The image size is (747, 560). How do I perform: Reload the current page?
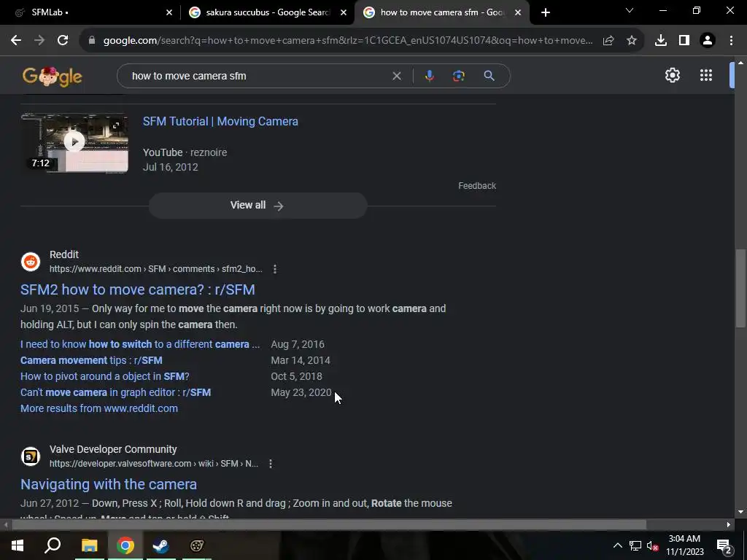coord(63,41)
